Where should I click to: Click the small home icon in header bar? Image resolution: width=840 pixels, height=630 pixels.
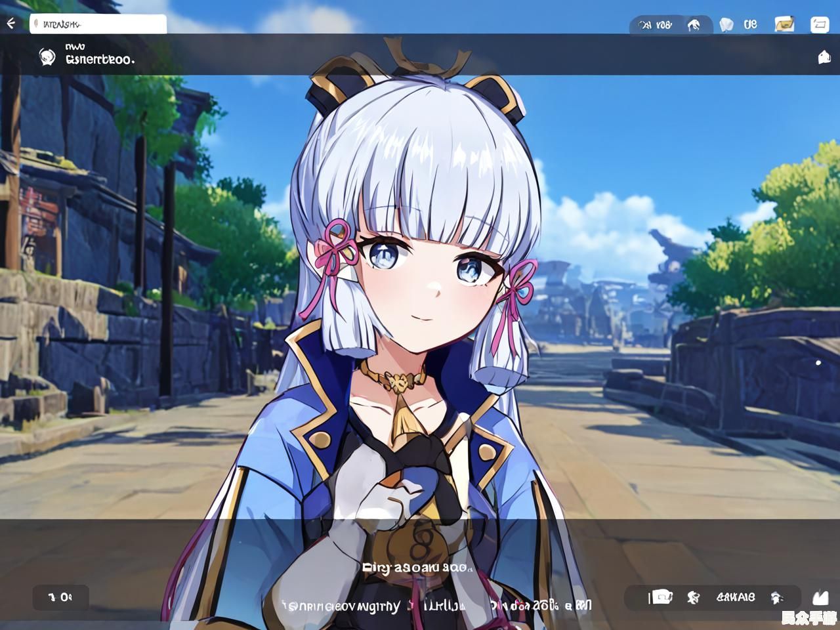click(824, 57)
